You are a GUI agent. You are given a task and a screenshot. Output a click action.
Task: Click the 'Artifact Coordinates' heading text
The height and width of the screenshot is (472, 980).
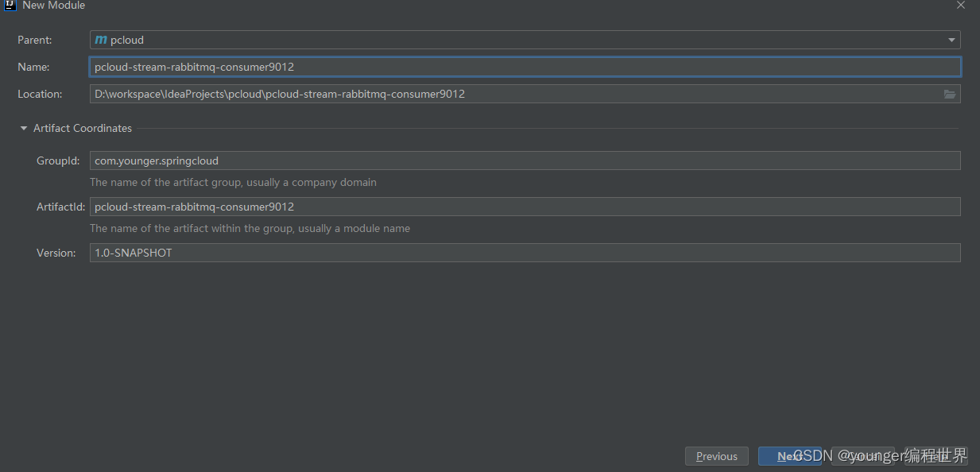point(83,128)
